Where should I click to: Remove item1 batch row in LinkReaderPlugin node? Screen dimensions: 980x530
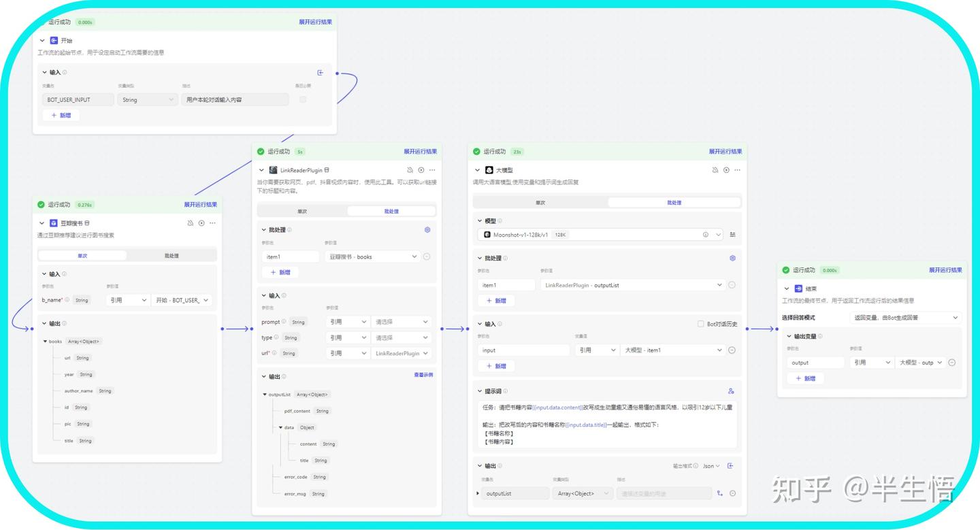tap(427, 256)
